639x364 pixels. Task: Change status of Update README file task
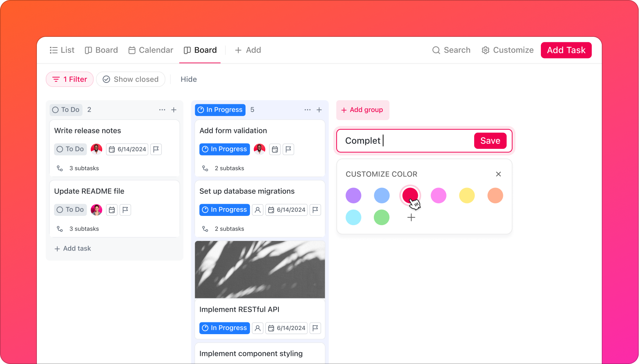pos(70,210)
